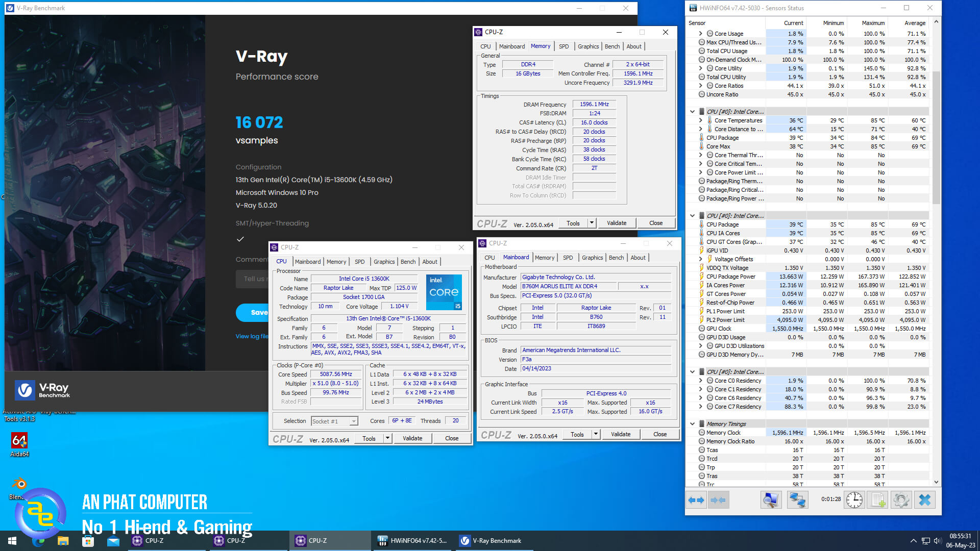The image size is (980, 551).
Task: Click Validate in CPU-Z Memory window
Action: (617, 223)
